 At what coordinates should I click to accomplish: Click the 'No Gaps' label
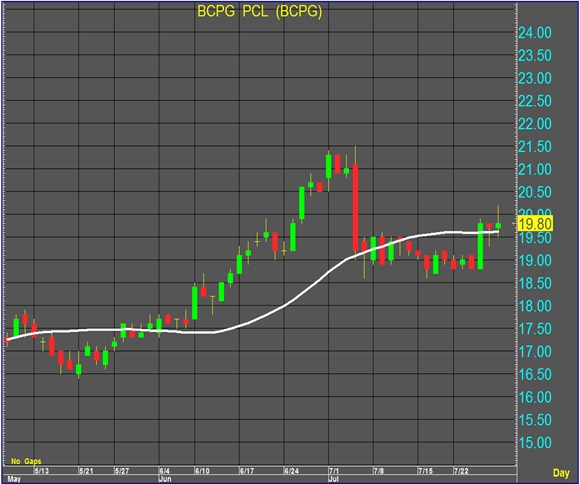coord(26,461)
